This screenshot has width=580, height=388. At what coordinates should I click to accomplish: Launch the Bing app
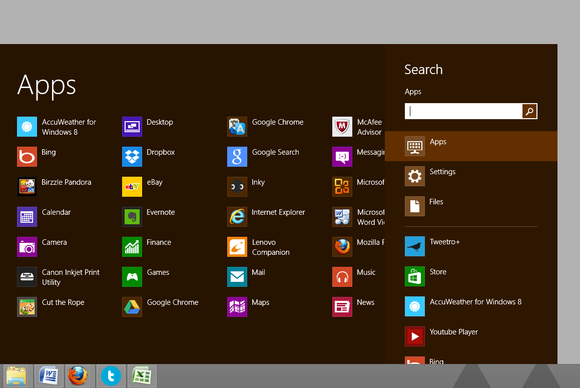pos(36,157)
